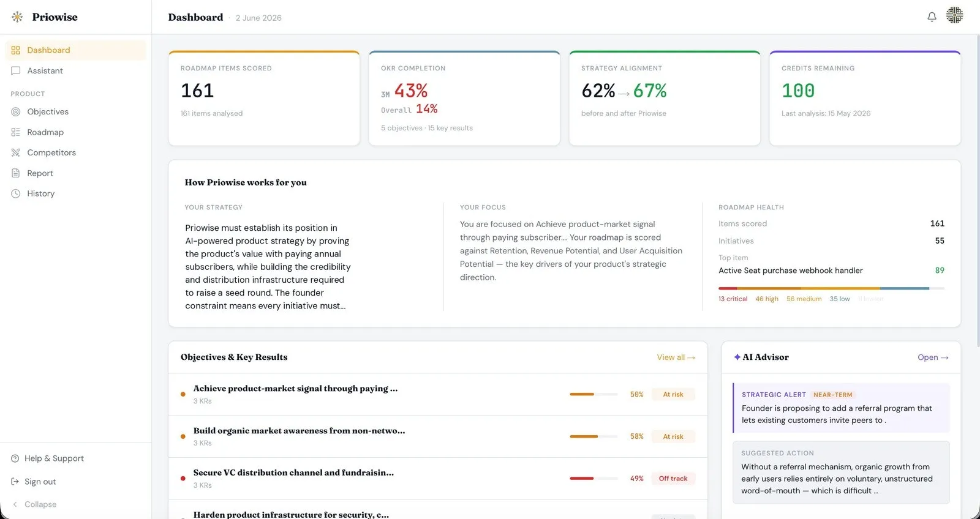Click the red progress bar at 49%
This screenshot has height=519, width=980.
coord(594,479)
